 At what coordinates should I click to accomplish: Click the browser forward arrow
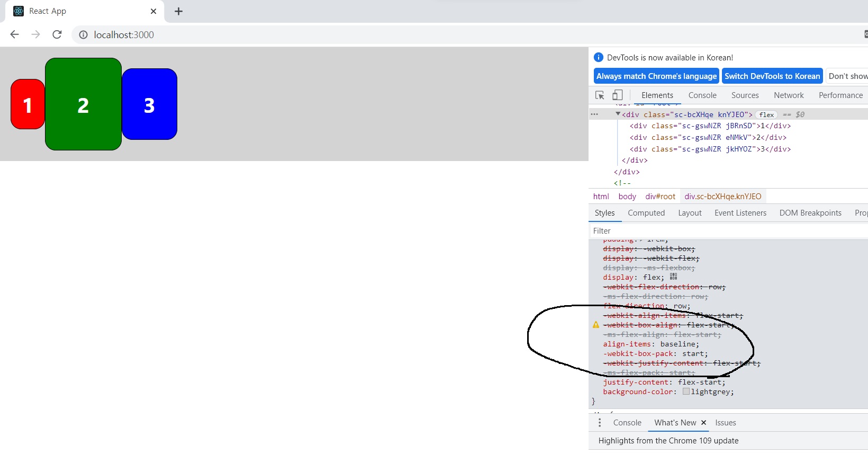tap(35, 34)
